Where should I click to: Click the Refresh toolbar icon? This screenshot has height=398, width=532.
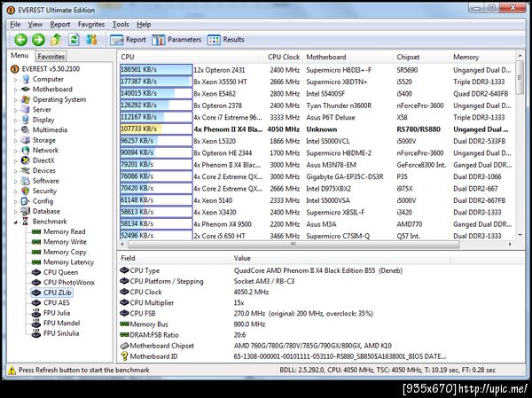[74, 40]
